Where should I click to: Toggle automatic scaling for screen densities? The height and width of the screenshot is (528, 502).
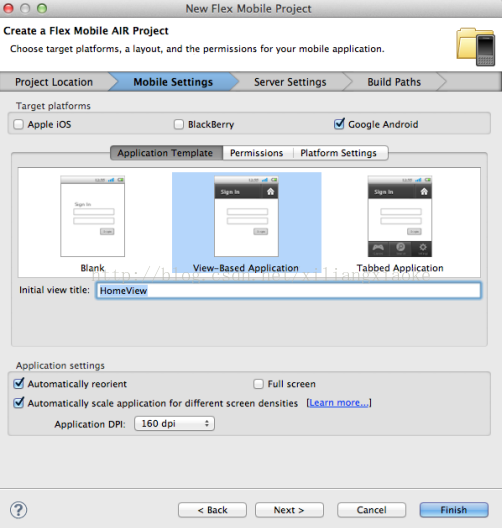[x=19, y=403]
